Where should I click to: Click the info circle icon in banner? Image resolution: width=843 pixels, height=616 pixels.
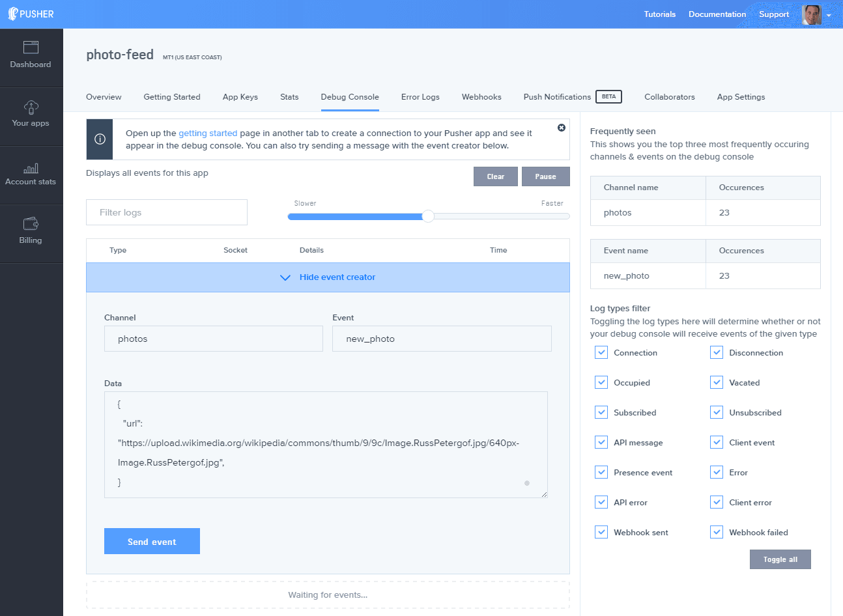[x=100, y=139]
